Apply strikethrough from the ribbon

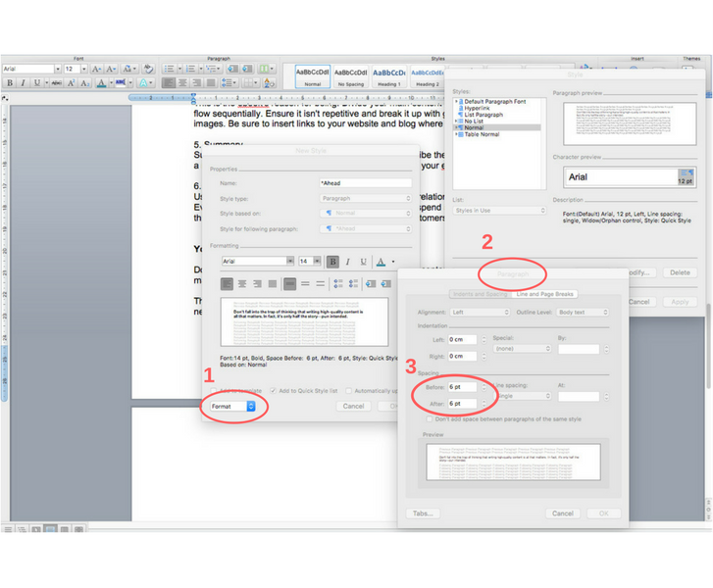point(57,82)
